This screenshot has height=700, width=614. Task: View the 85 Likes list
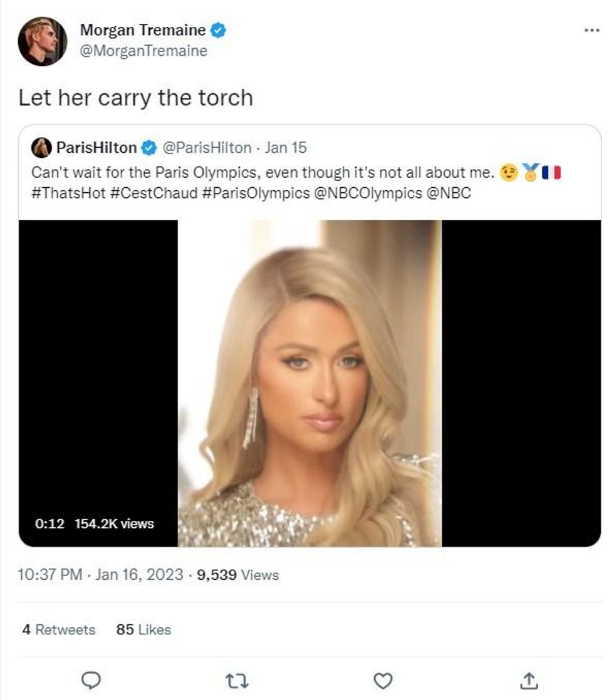(x=143, y=629)
